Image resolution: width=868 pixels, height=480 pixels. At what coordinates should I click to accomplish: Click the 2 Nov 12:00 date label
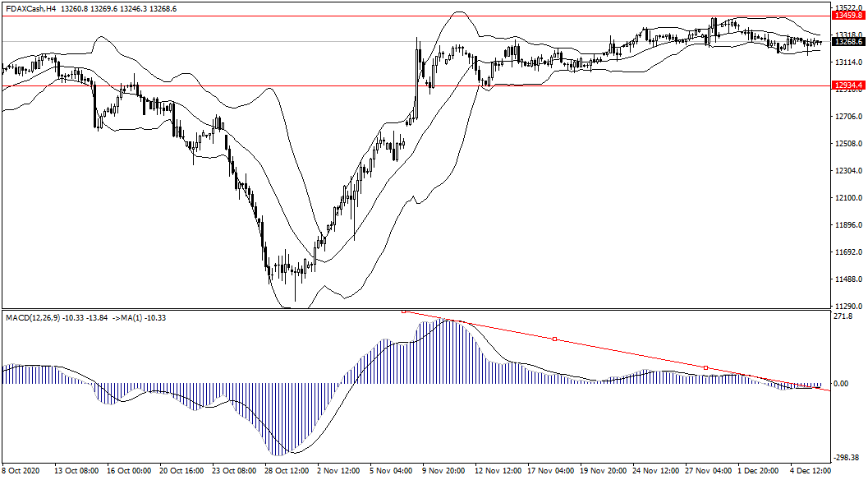(337, 472)
